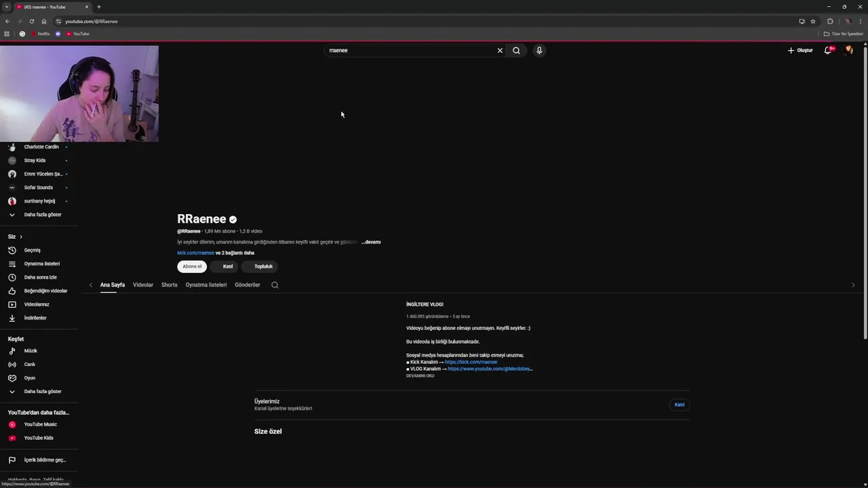Open the VLOG Kanalım youtube.com/@Merdobey link
Viewport: 868px width, 488px height.
tap(490, 369)
